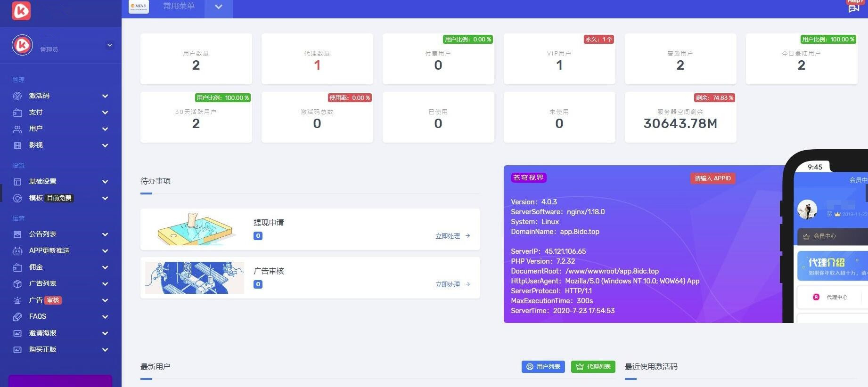Click the fingerprint icon beside 激活码
This screenshot has width=868, height=387.
coord(17,96)
